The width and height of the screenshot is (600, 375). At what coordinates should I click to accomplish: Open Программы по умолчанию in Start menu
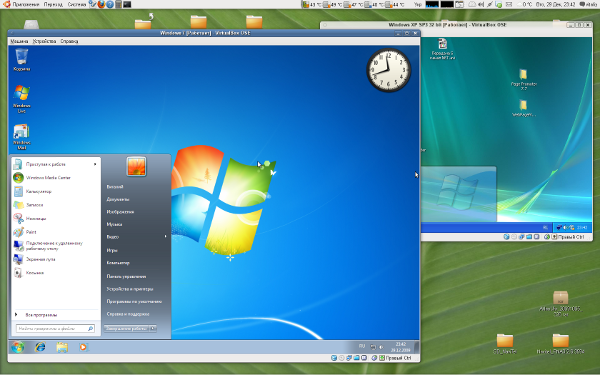[134, 302]
